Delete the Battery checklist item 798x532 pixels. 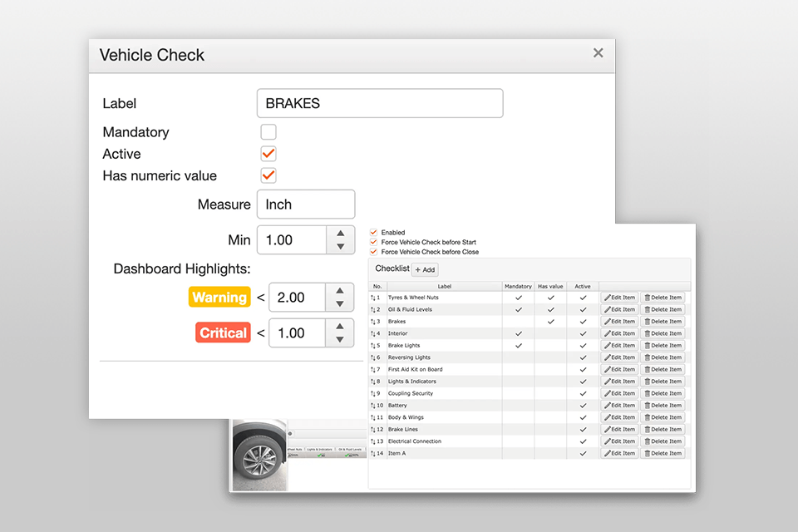tap(663, 406)
